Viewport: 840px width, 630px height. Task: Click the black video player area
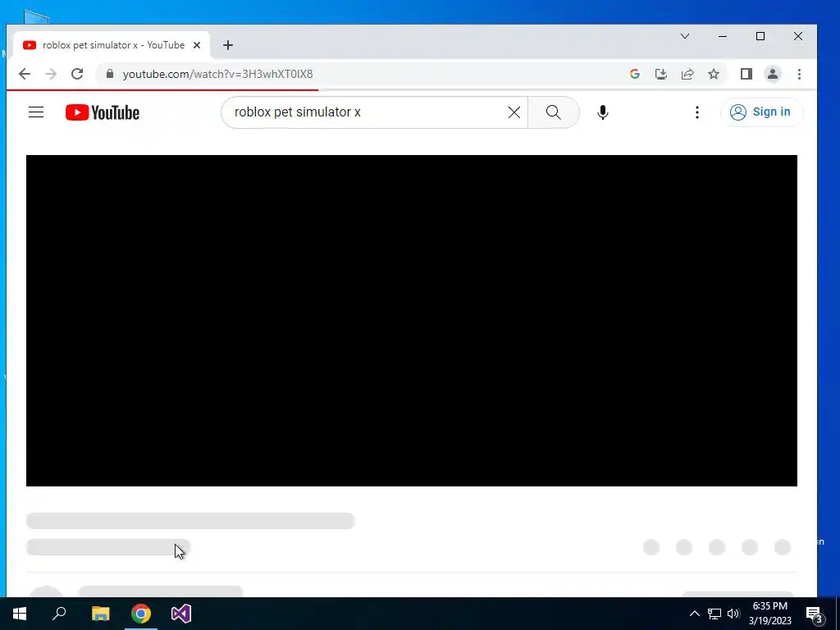[x=412, y=321]
